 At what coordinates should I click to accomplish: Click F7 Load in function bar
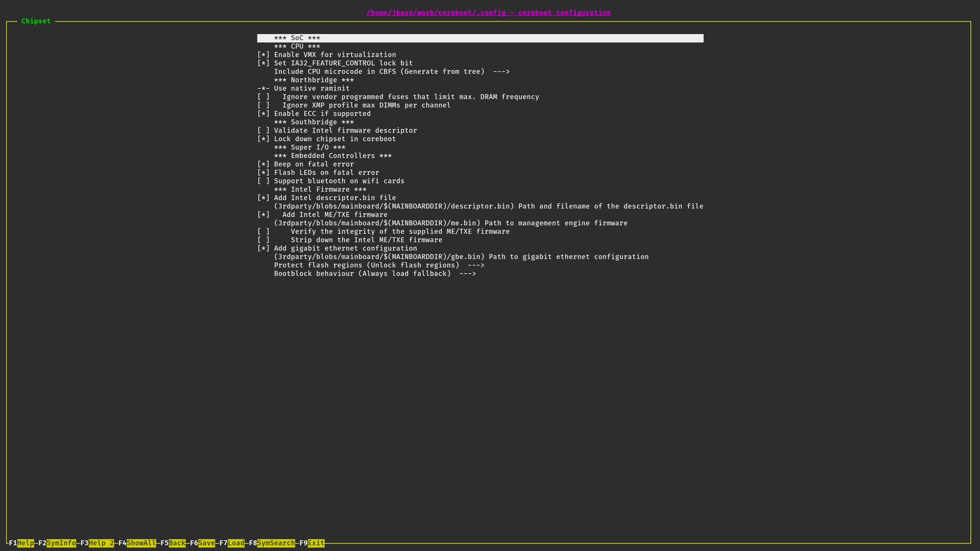[x=232, y=543]
